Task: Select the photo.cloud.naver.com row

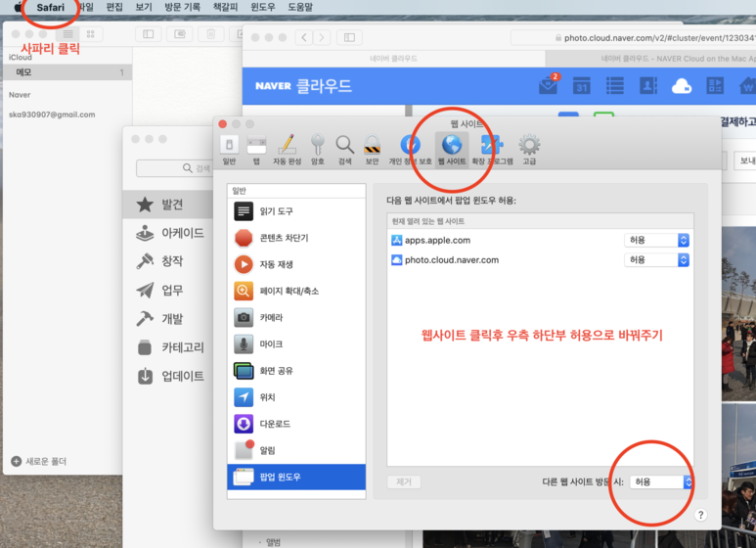Action: [x=540, y=260]
